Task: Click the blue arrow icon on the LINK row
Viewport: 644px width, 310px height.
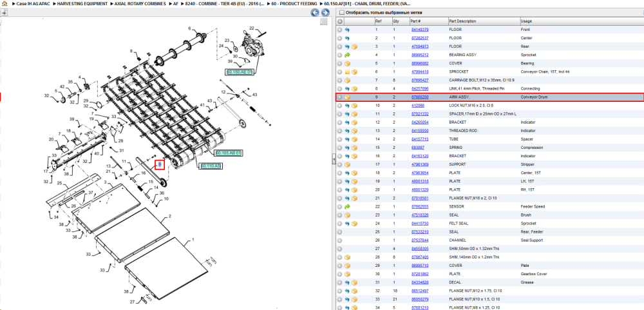Action: click(347, 89)
